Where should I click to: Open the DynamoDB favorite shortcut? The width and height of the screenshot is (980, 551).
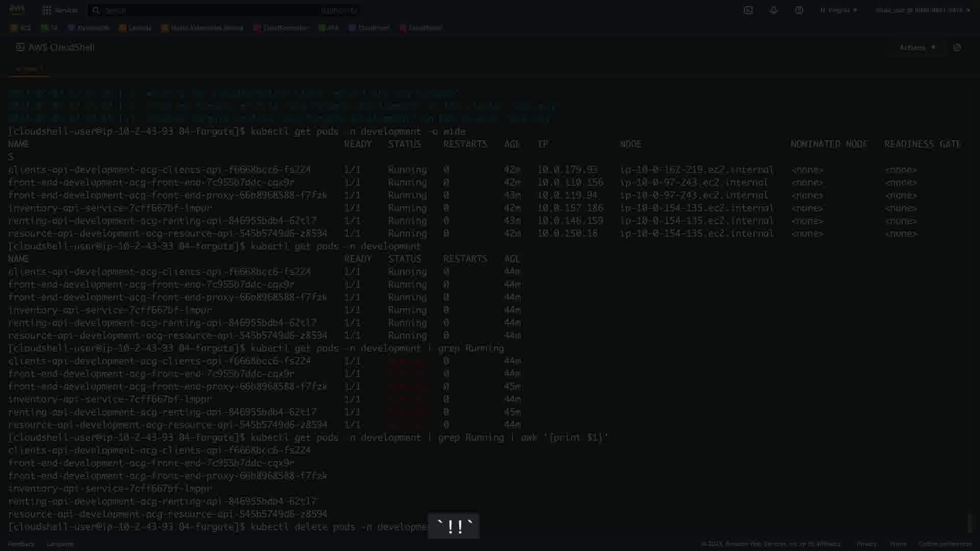point(89,28)
